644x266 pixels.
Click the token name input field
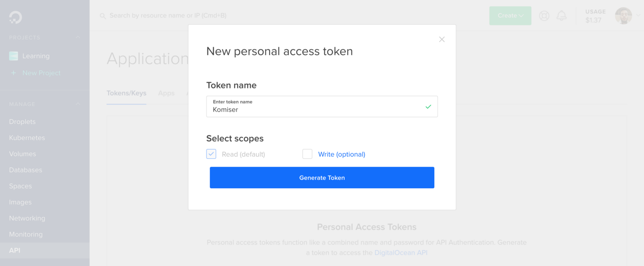coord(322,106)
